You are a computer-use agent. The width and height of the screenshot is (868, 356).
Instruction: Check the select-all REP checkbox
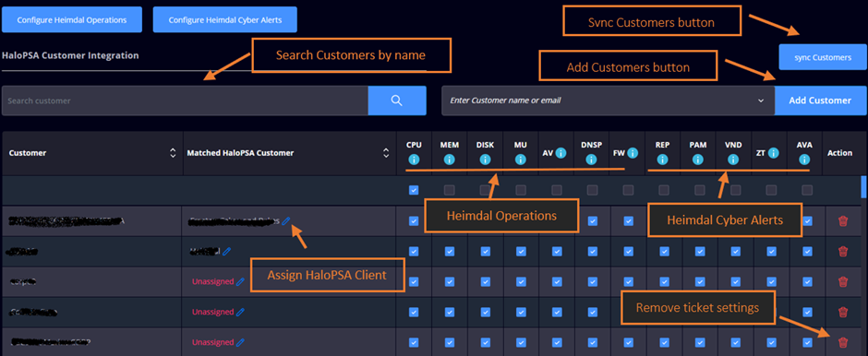[664, 190]
